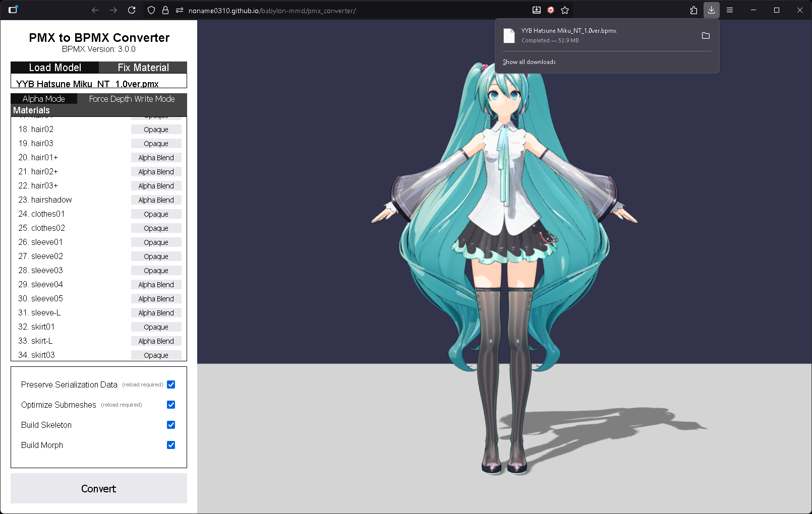Change clothes02 Opaque mode
The image size is (812, 514).
click(x=156, y=228)
